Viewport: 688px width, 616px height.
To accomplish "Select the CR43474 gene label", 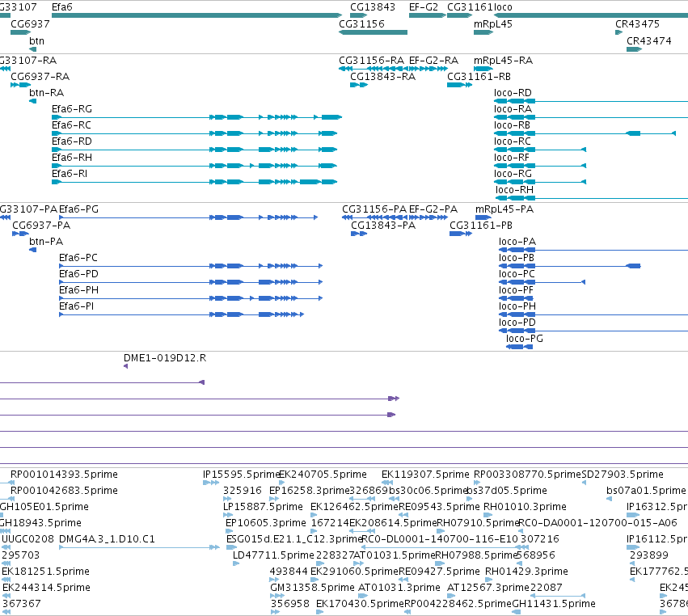I will [x=649, y=41].
